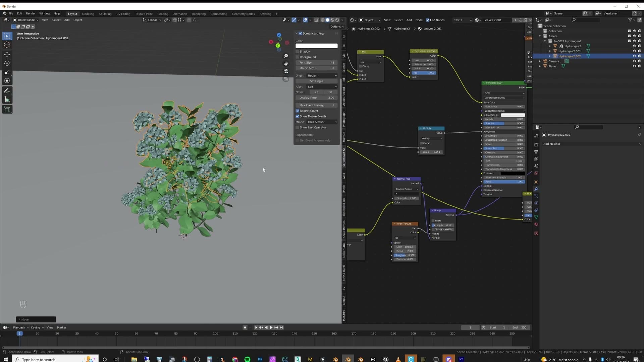This screenshot has width=644, height=362.
Task: Open Material properties tab
Action: point(536,224)
